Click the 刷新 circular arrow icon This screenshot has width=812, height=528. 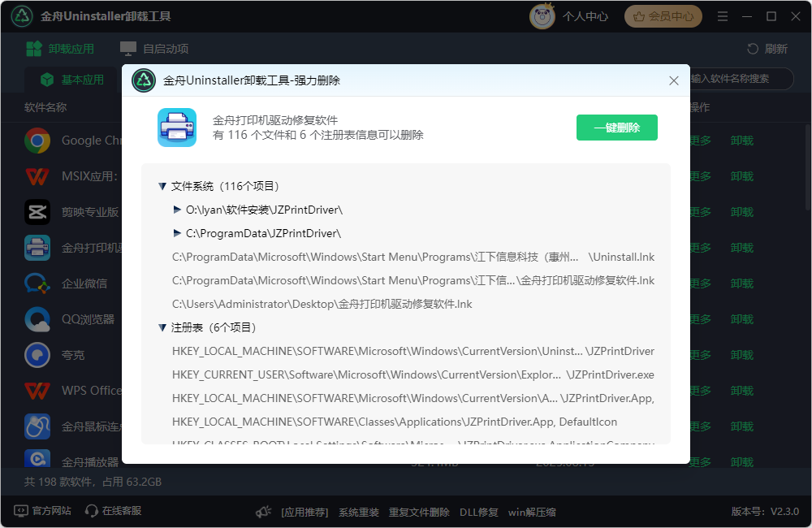coord(753,49)
